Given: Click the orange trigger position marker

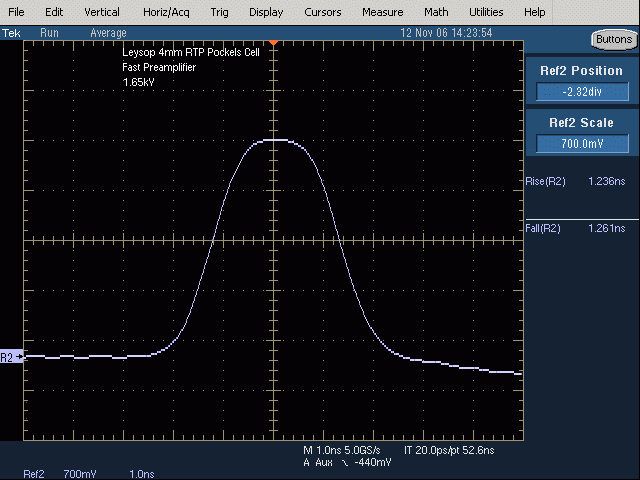Looking at the screenshot, I should [x=273, y=42].
